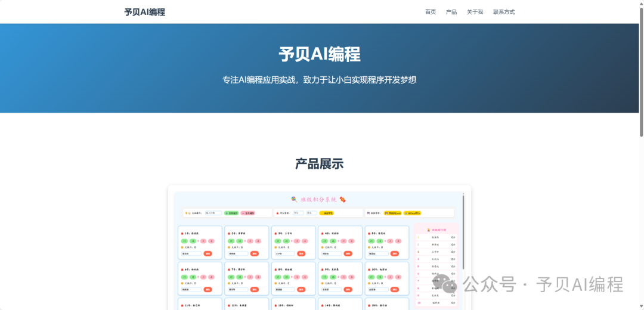Click the trophy icon atop the ranking panel

point(428,230)
